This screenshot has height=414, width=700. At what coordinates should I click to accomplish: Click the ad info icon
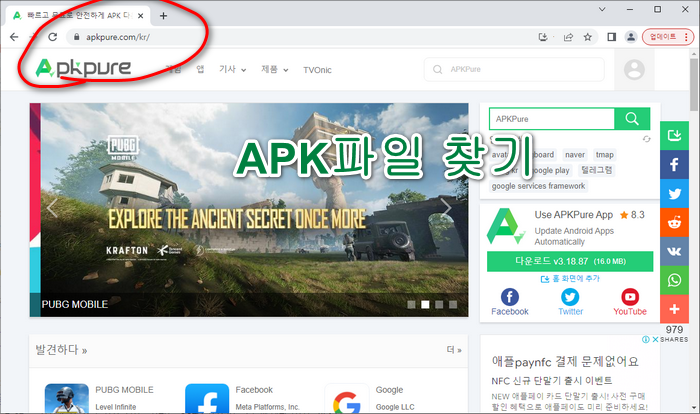(x=646, y=339)
